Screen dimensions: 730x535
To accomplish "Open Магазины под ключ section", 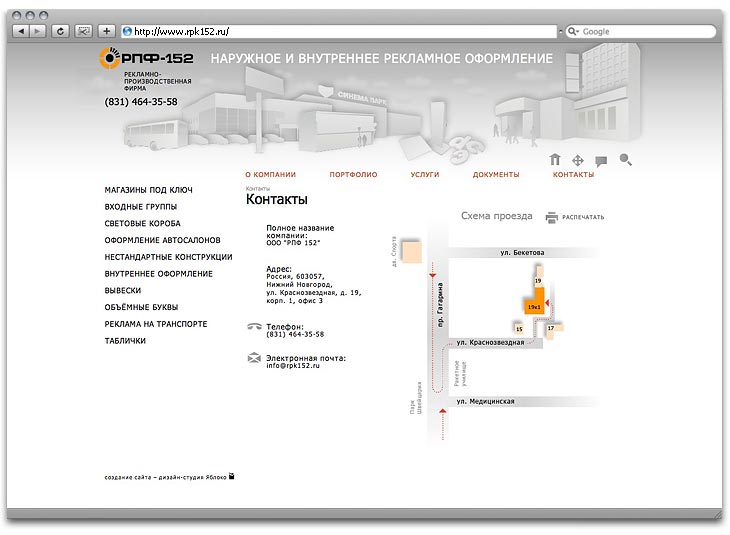I will tap(149, 190).
